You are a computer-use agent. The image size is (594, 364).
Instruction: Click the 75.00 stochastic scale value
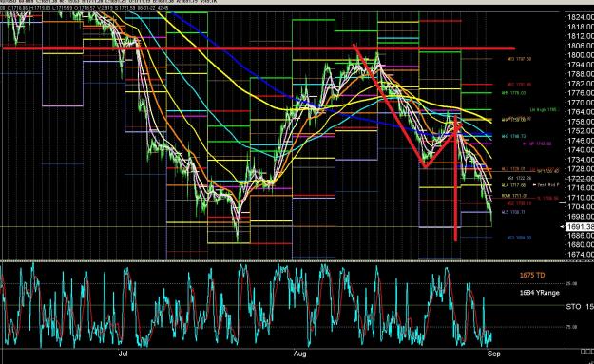point(571,327)
